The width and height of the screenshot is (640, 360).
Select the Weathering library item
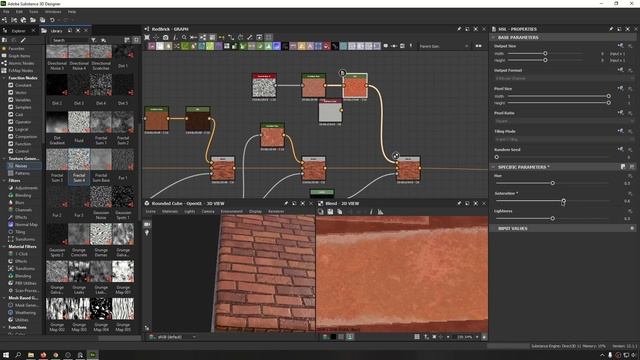[25, 313]
